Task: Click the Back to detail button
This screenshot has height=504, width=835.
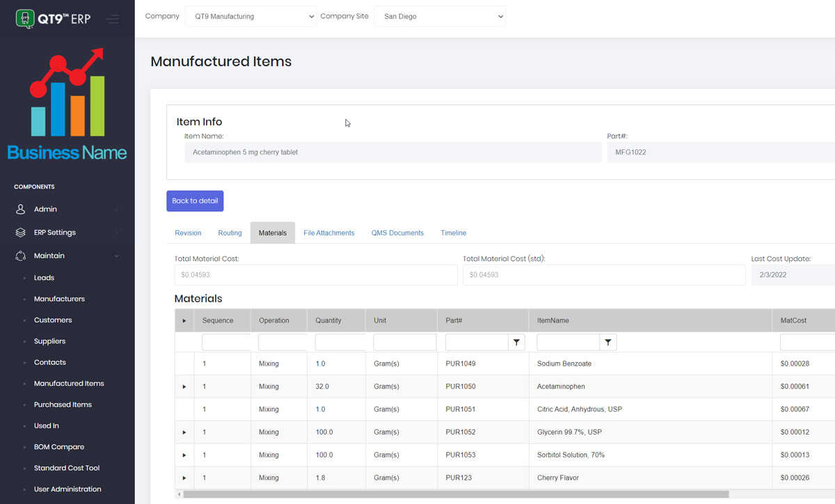Action: coord(195,200)
